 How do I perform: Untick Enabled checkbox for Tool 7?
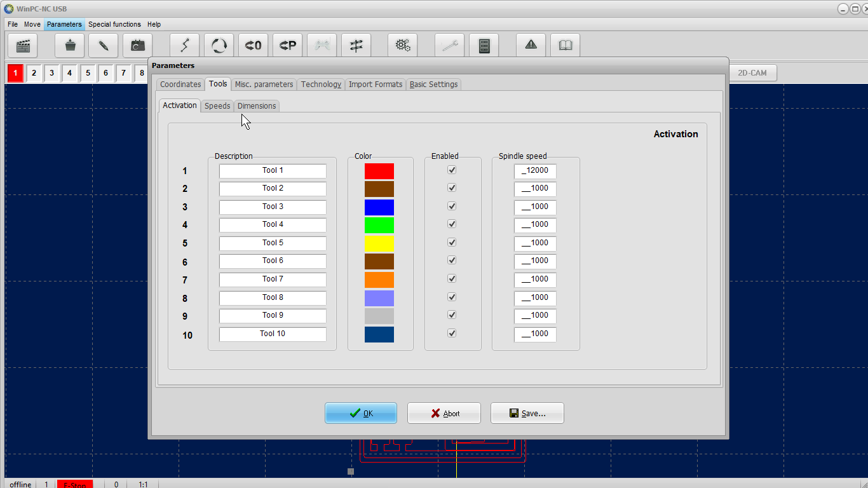point(452,278)
